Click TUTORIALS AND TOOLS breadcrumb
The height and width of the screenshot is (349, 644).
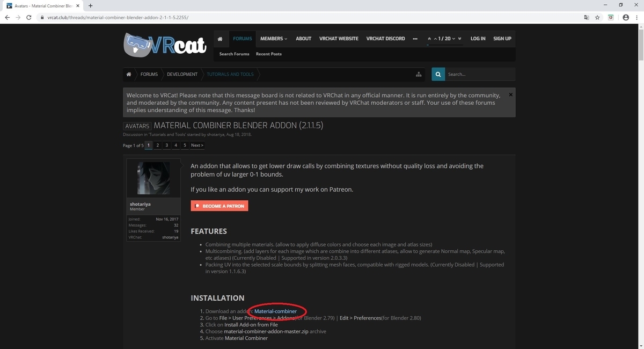click(230, 74)
